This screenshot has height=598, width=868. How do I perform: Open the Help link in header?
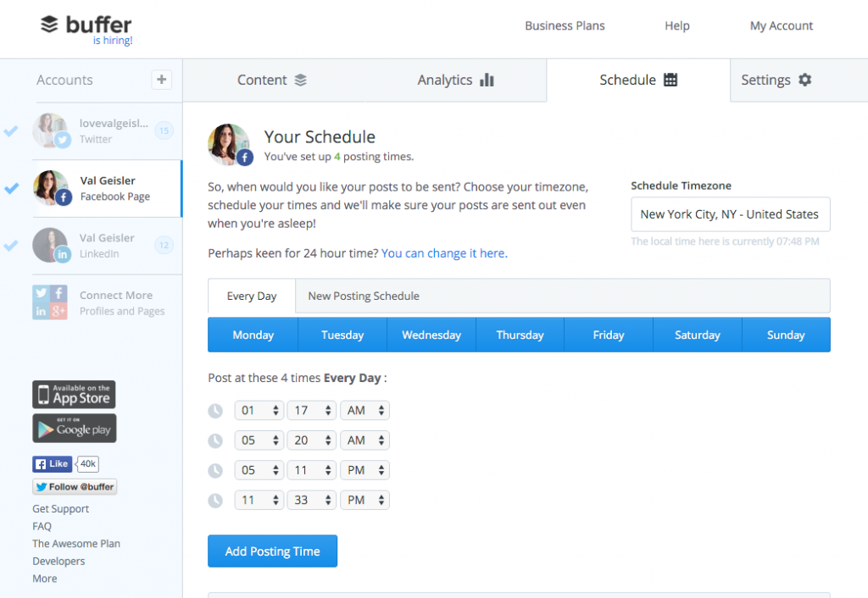[x=677, y=25]
